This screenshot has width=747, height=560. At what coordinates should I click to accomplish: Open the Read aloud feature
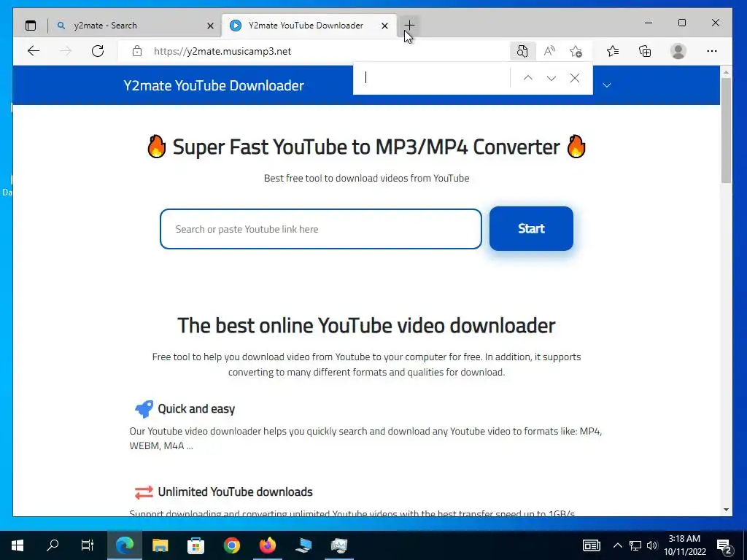pyautogui.click(x=549, y=51)
